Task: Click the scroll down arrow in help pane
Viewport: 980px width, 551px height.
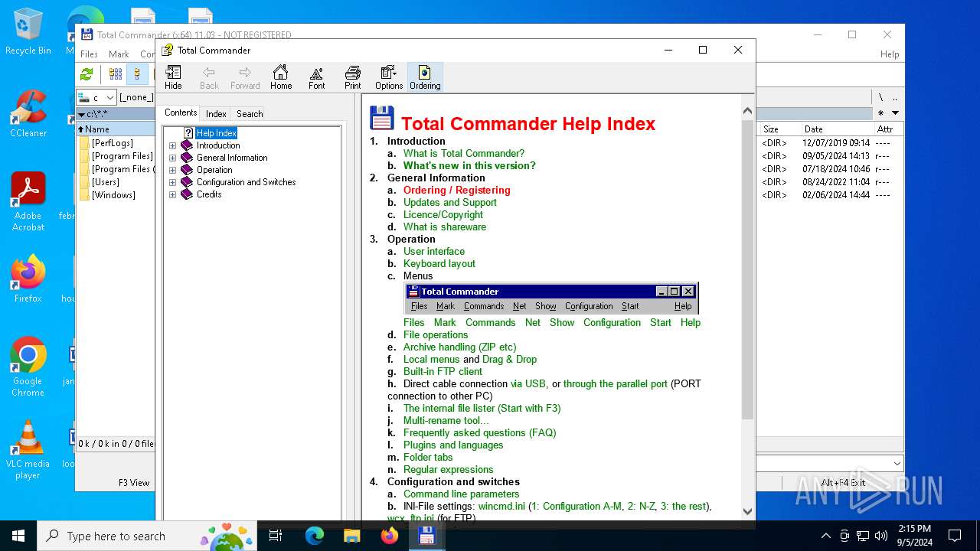Action: click(747, 511)
